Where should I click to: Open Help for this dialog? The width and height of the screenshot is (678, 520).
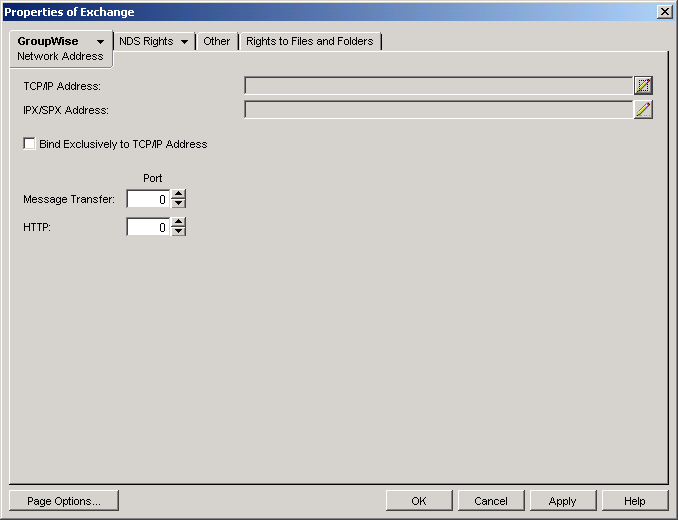pos(634,501)
